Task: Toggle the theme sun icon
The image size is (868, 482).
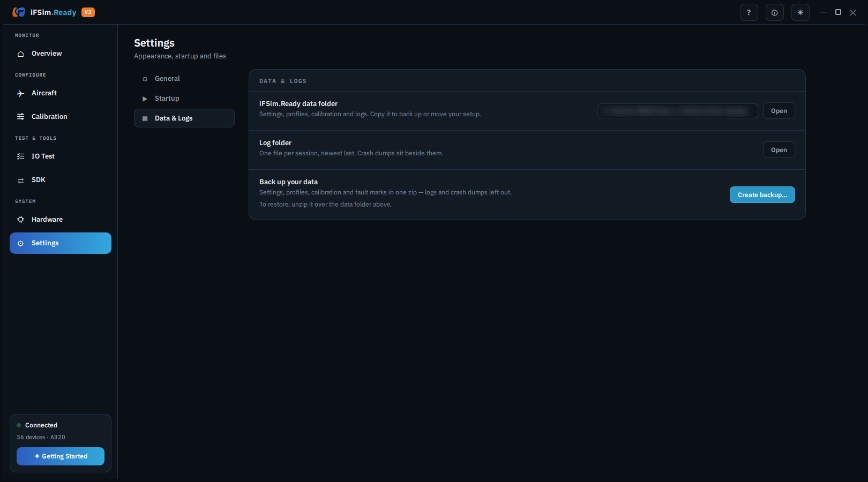Action: pos(800,12)
